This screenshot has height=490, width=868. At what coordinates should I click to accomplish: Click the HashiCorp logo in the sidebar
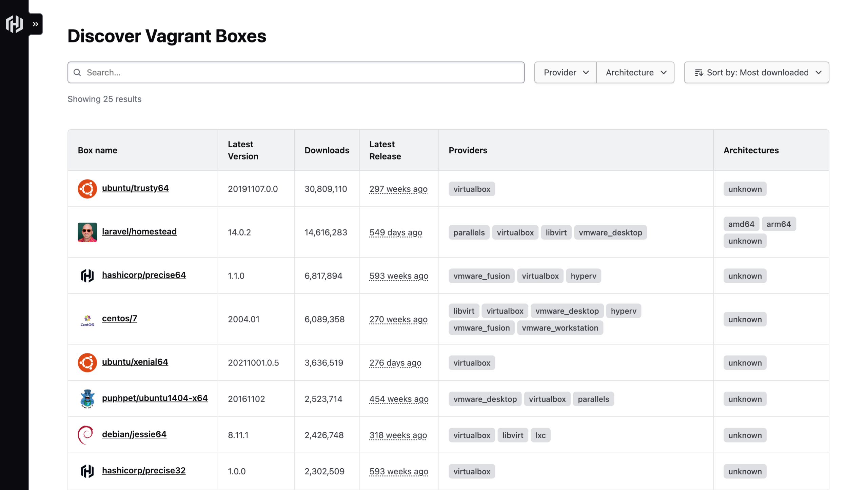15,24
